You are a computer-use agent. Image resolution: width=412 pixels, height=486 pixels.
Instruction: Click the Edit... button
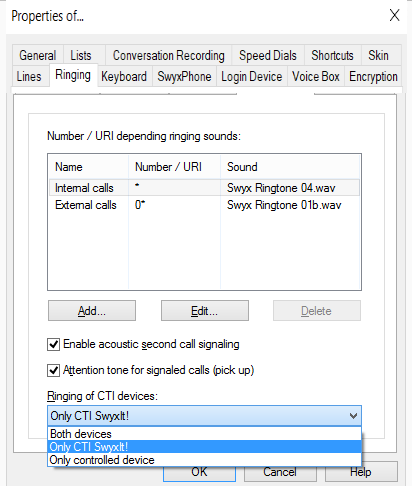coord(205,311)
